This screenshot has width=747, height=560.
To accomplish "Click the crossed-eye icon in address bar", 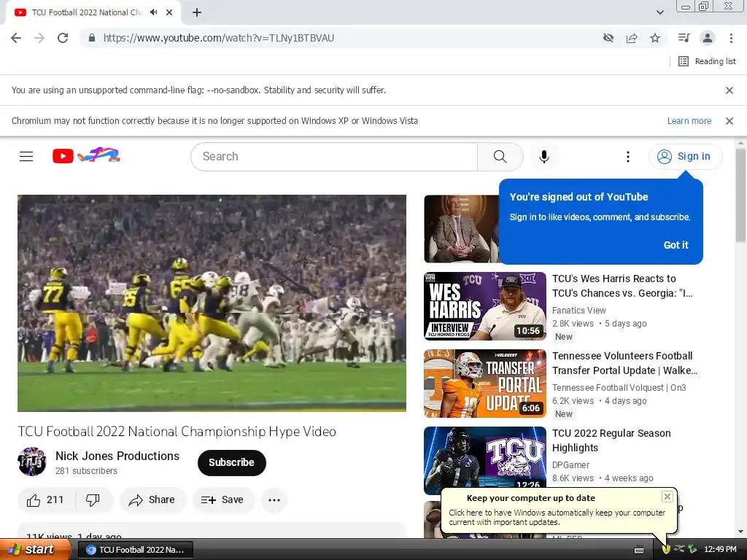I will click(608, 38).
